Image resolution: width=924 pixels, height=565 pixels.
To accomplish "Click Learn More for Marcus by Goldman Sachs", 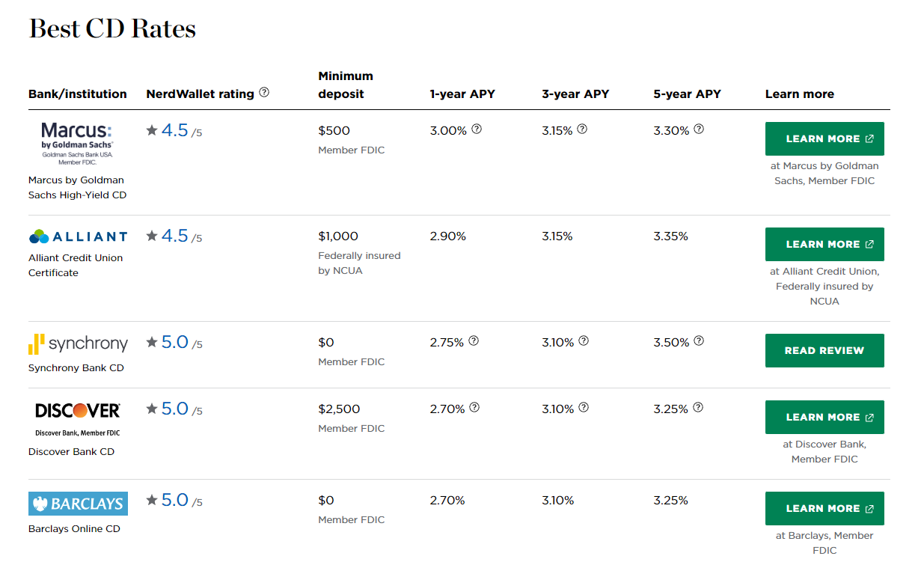I will click(824, 139).
